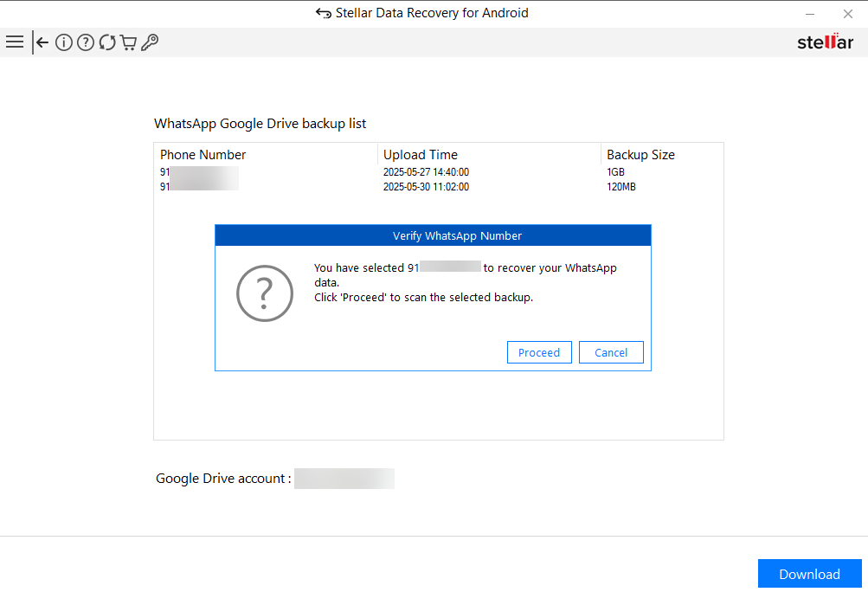Minimize the Stellar Data Recovery window
Screen dimensions: 868x592
click(x=810, y=14)
